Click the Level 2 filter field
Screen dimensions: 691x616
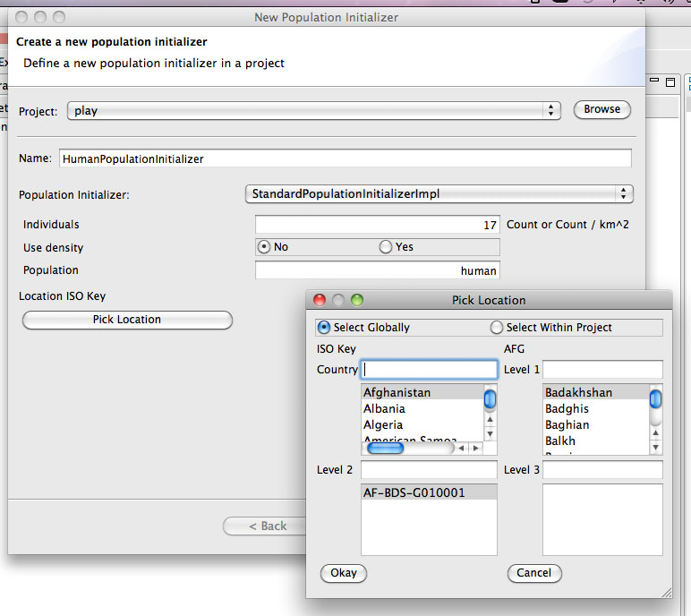(x=429, y=469)
